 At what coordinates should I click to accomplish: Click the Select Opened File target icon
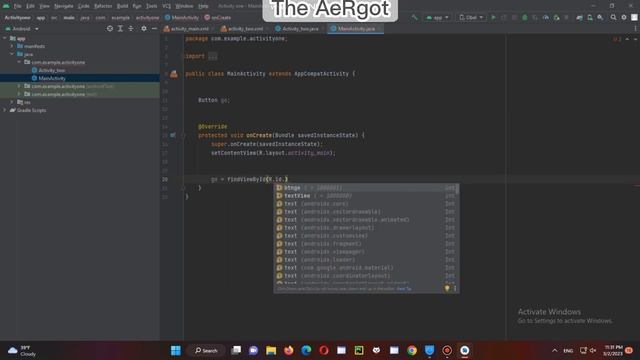pyautogui.click(x=110, y=29)
